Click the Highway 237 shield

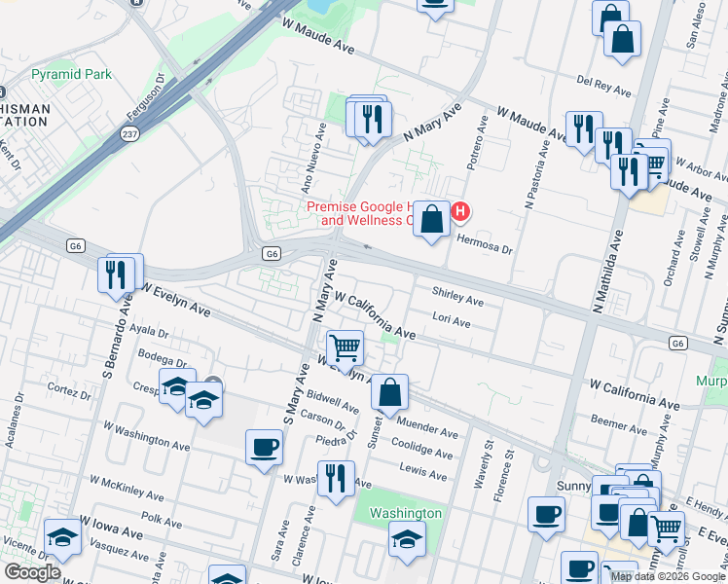click(x=129, y=134)
